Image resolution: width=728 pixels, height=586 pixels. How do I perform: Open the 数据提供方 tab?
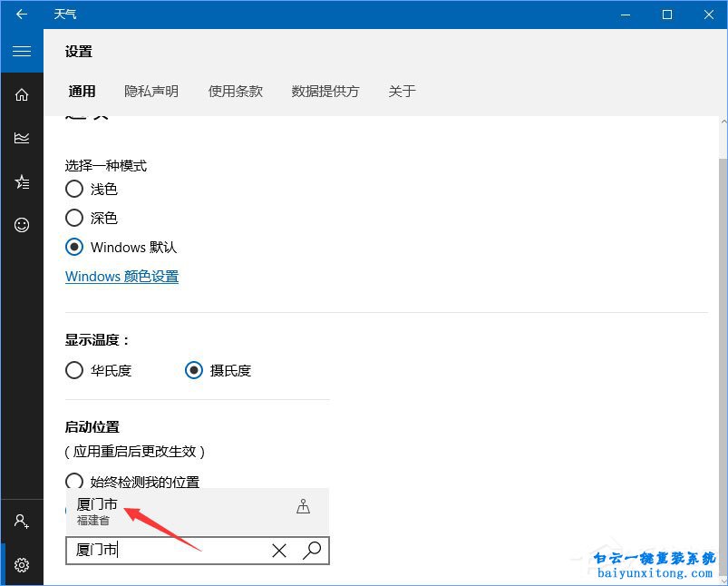[325, 91]
